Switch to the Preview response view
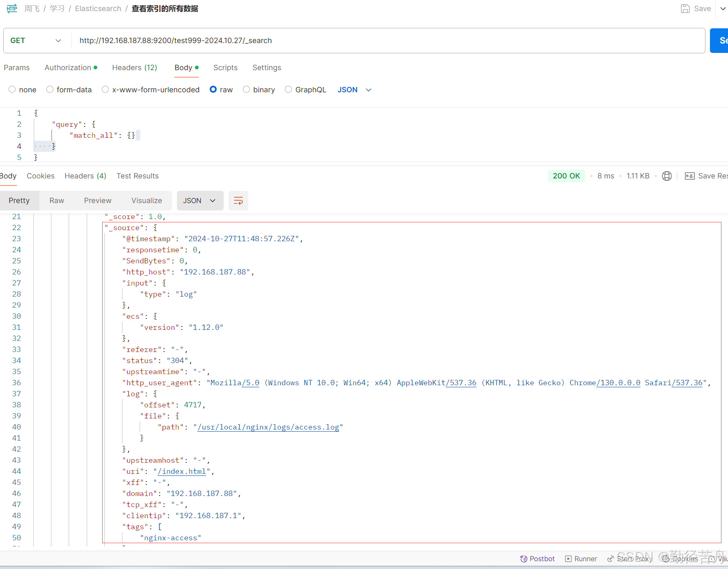The image size is (728, 569). 98,201
